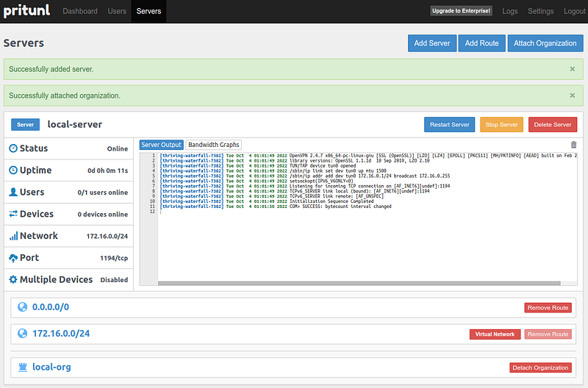Viewport: 588px width, 388px height.
Task: Click the 'Disabled' Multiple Devices value
Action: pyautogui.click(x=114, y=280)
